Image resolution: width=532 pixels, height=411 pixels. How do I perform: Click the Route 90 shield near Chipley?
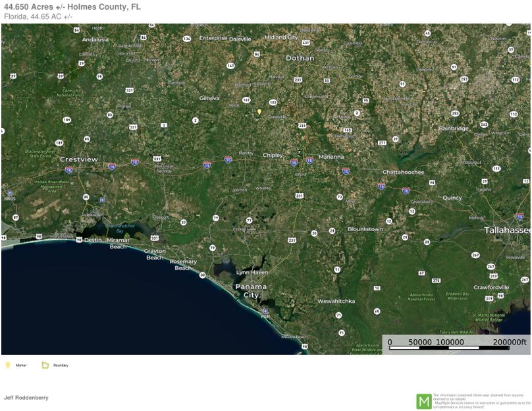(294, 161)
